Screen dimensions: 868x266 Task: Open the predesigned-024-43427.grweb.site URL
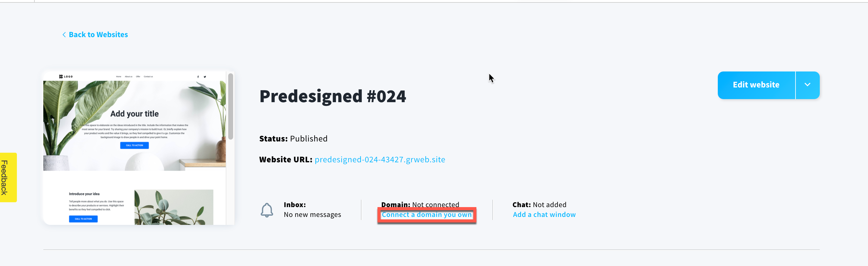tap(380, 159)
